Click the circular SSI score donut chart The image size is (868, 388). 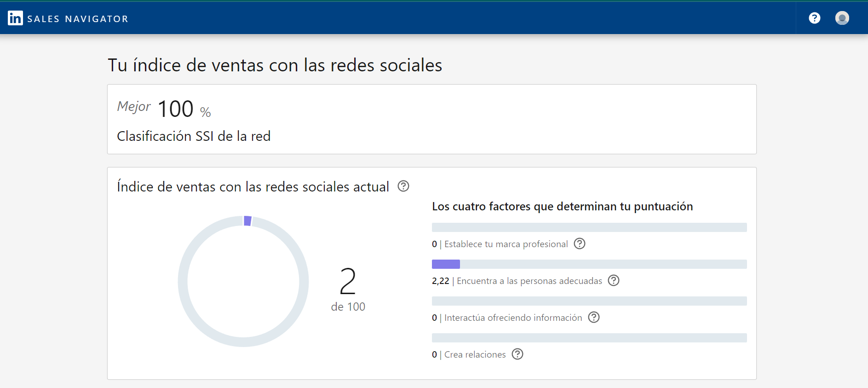243,281
